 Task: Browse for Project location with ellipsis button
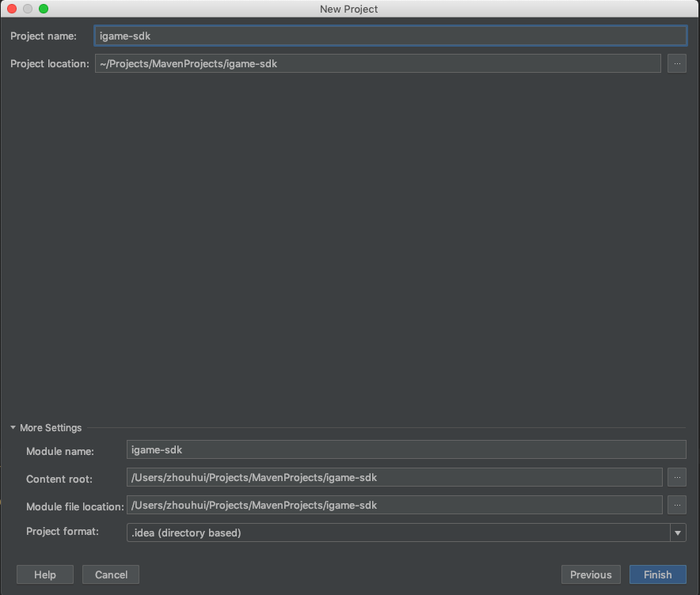677,63
